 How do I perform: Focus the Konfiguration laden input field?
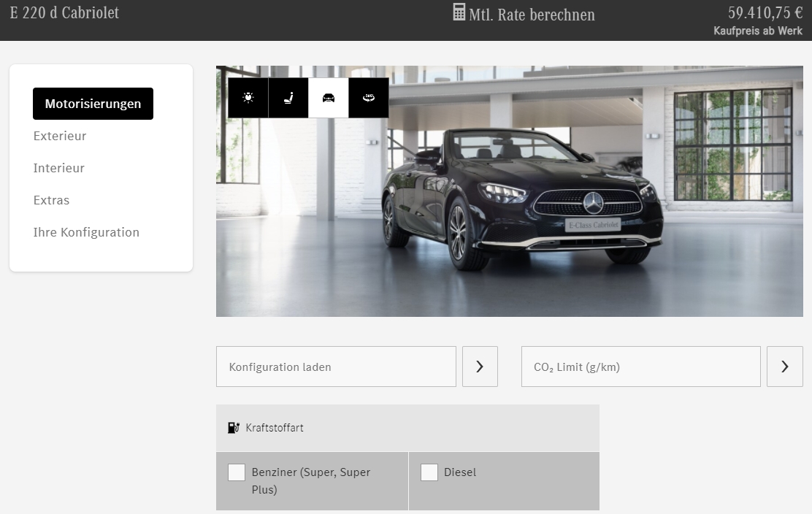click(x=336, y=367)
